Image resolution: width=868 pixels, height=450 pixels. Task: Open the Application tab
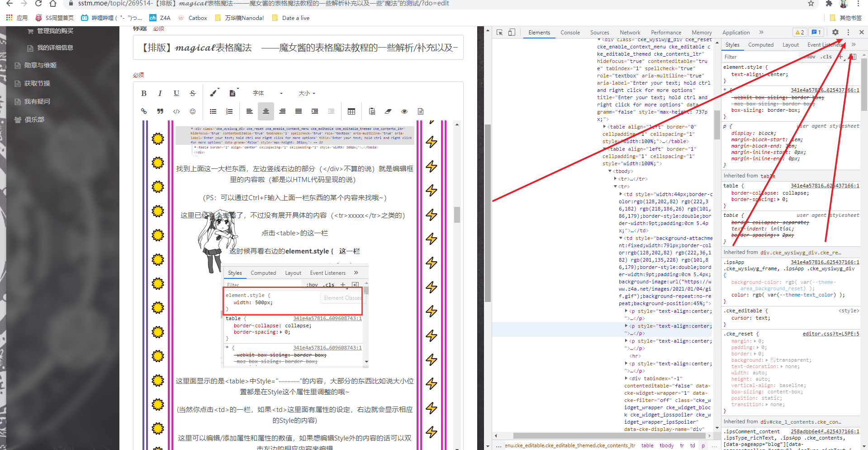click(x=736, y=33)
